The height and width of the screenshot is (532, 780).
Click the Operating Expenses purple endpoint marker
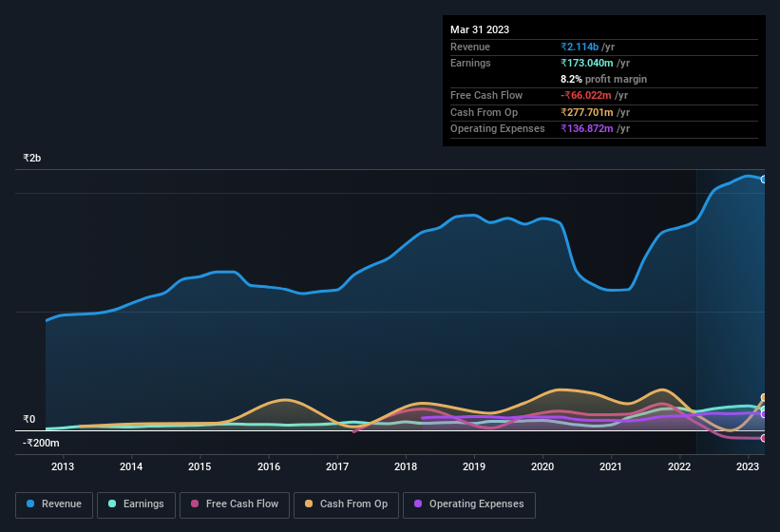[764, 413]
